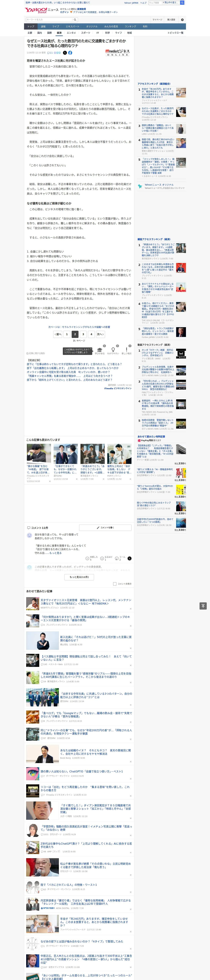This screenshot has height=980, width=210.
Task: Open トピックス一覧 link
Action: coord(175,33)
